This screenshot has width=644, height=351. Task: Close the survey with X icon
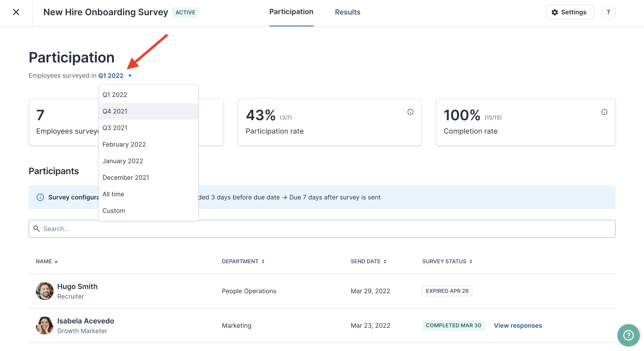click(x=16, y=12)
